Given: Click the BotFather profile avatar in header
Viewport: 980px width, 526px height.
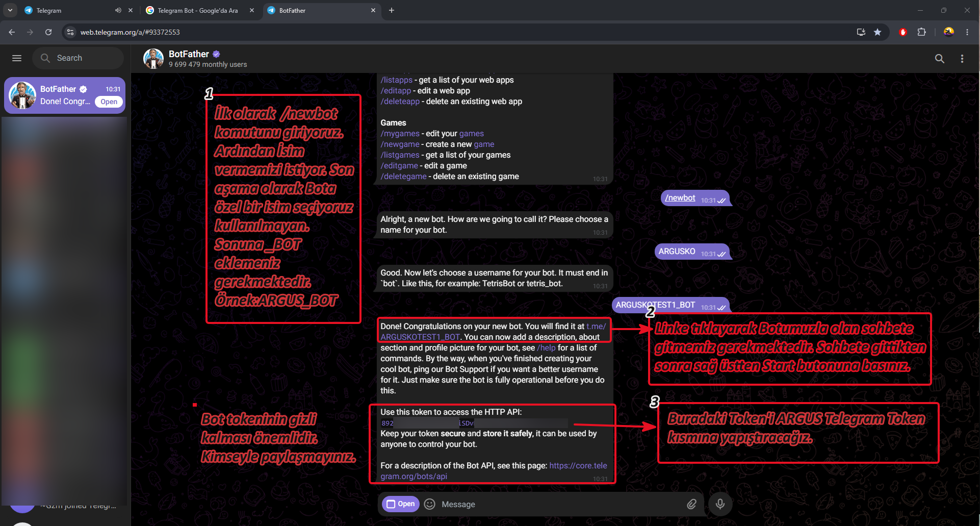Looking at the screenshot, I should 153,59.
